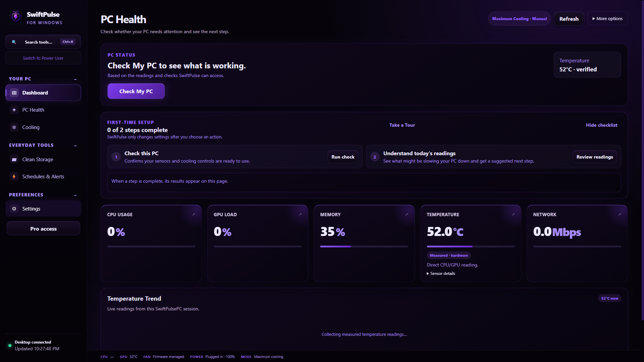The height and width of the screenshot is (362, 644).
Task: Click step 1 number badge
Action: click(116, 157)
